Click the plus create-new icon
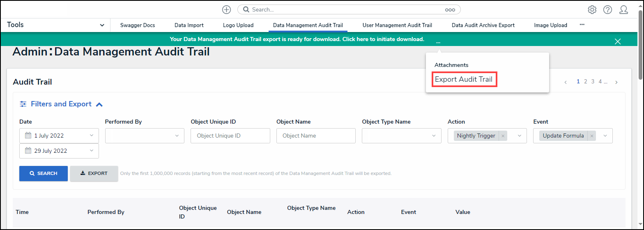The width and height of the screenshot is (644, 230). click(226, 9)
